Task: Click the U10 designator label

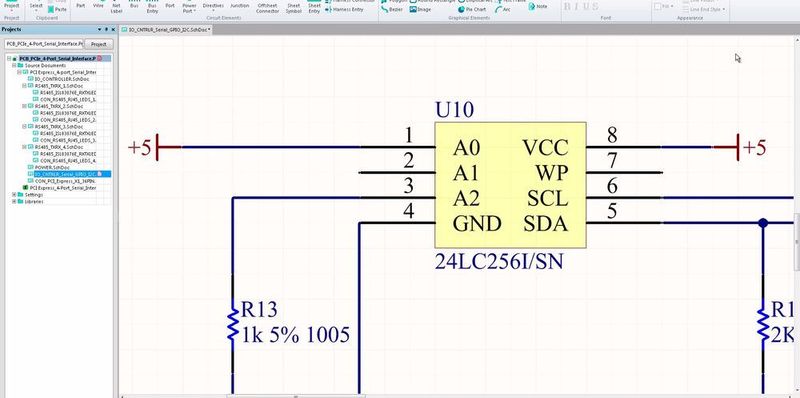Action: (454, 110)
